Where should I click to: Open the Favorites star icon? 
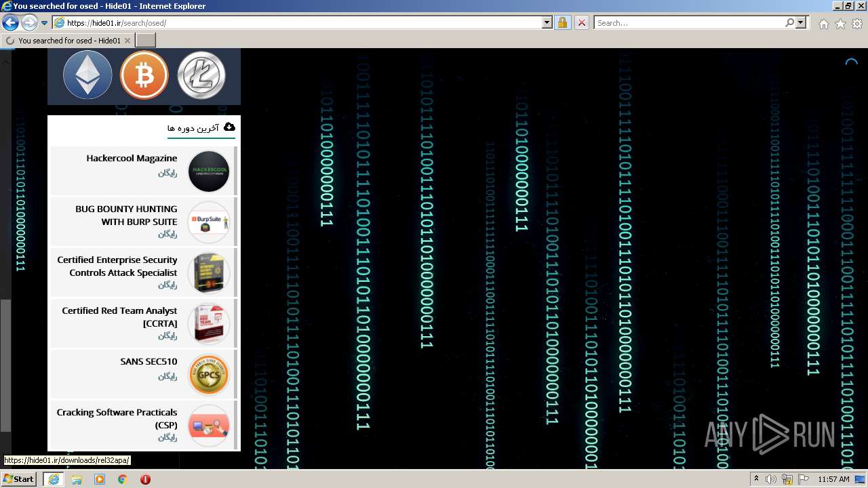click(x=840, y=24)
